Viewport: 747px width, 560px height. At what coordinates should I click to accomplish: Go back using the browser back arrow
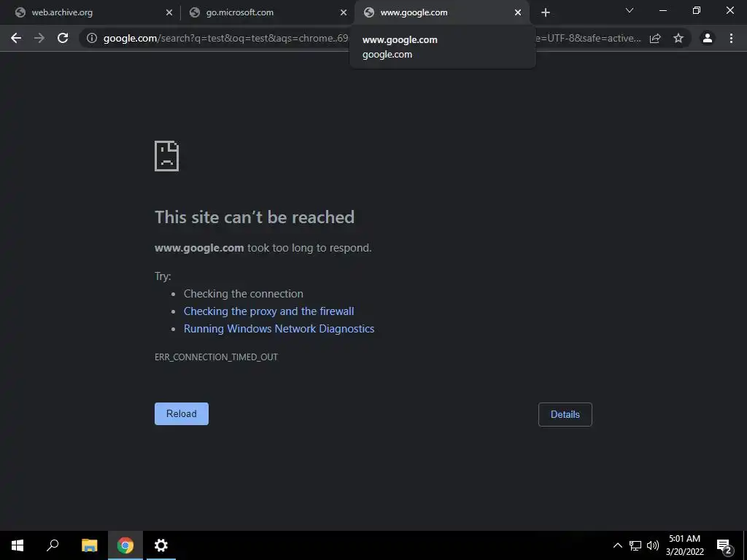(16, 38)
